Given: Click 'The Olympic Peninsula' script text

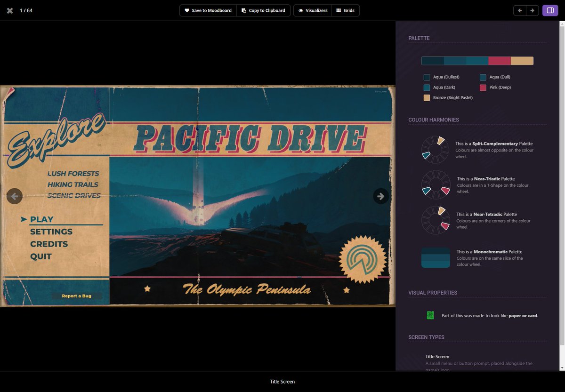Looking at the screenshot, I should (x=247, y=288).
